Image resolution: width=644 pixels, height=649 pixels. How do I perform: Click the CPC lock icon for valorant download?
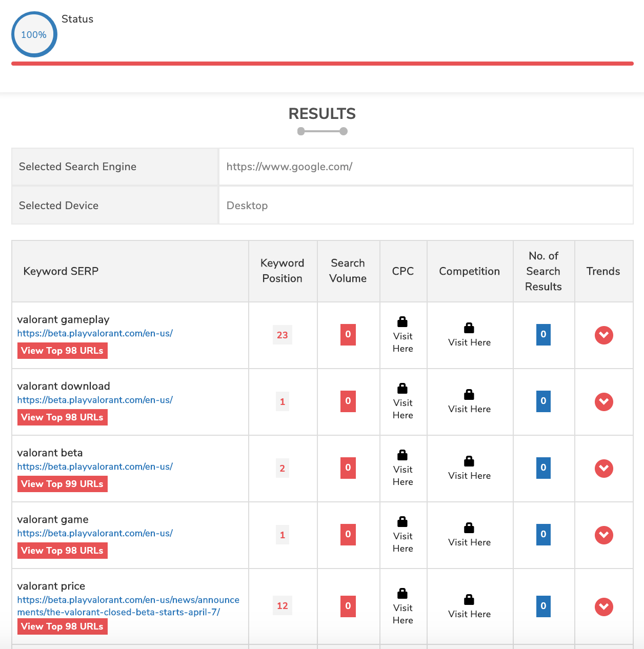[403, 388]
